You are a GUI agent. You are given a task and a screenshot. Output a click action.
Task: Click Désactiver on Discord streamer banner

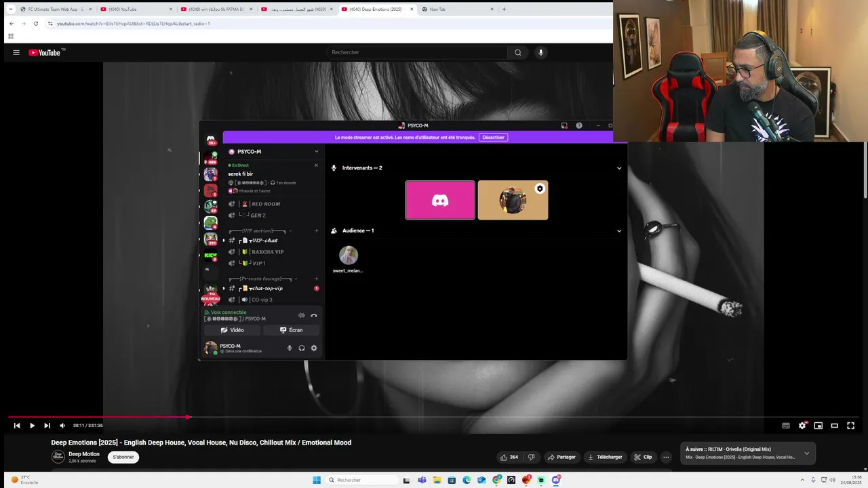pos(493,138)
